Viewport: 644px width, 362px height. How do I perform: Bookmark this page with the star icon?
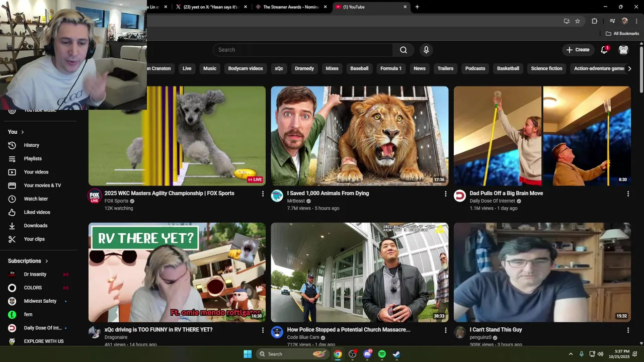click(578, 21)
